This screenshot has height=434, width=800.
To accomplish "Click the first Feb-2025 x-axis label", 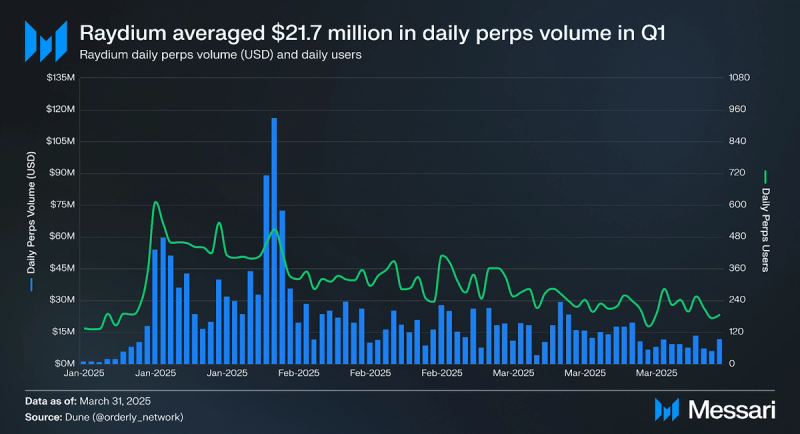I will click(298, 373).
